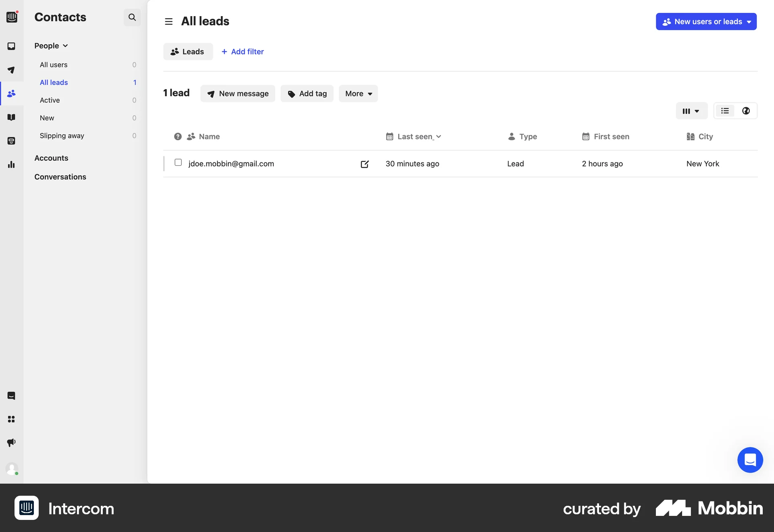This screenshot has width=774, height=532.
Task: Check the checkbox for jdoe.mobbin@gmail.com
Action: (178, 162)
